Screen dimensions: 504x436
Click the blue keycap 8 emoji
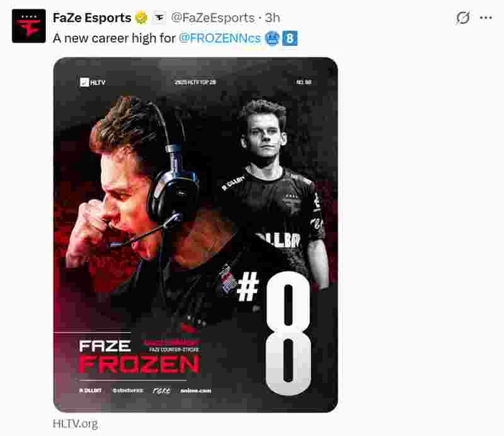pos(290,38)
